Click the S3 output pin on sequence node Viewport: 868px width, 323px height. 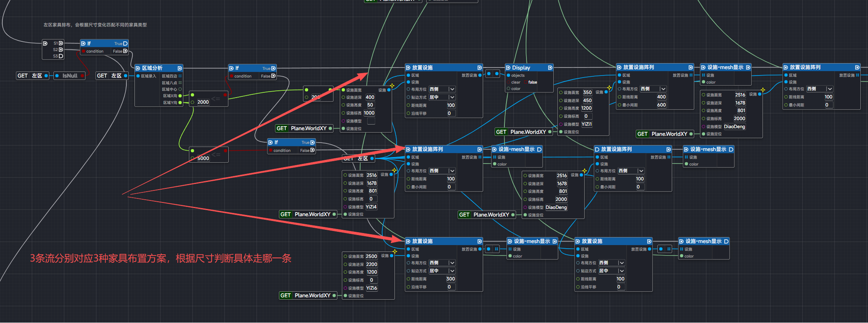[61, 56]
